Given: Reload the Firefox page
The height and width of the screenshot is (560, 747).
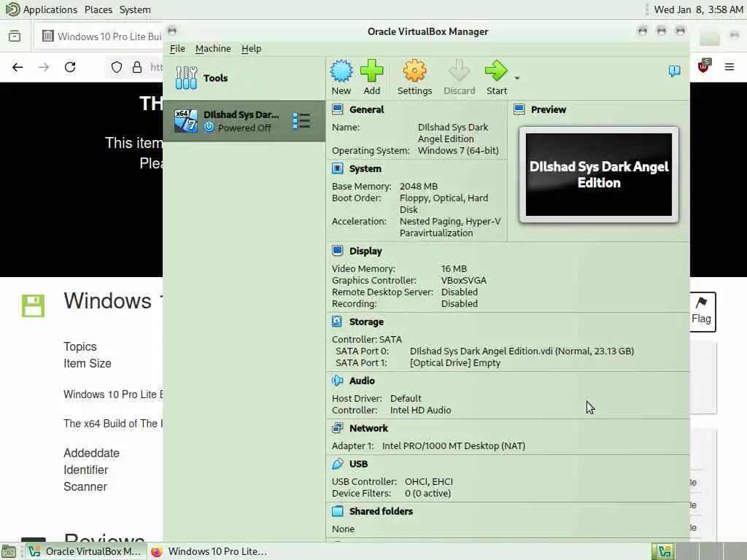Looking at the screenshot, I should [70, 67].
